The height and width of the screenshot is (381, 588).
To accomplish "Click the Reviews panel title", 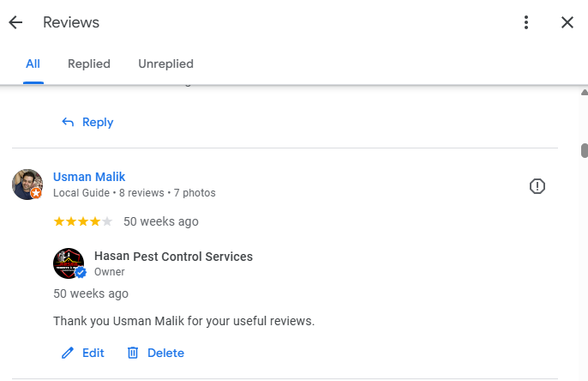I will click(x=71, y=22).
